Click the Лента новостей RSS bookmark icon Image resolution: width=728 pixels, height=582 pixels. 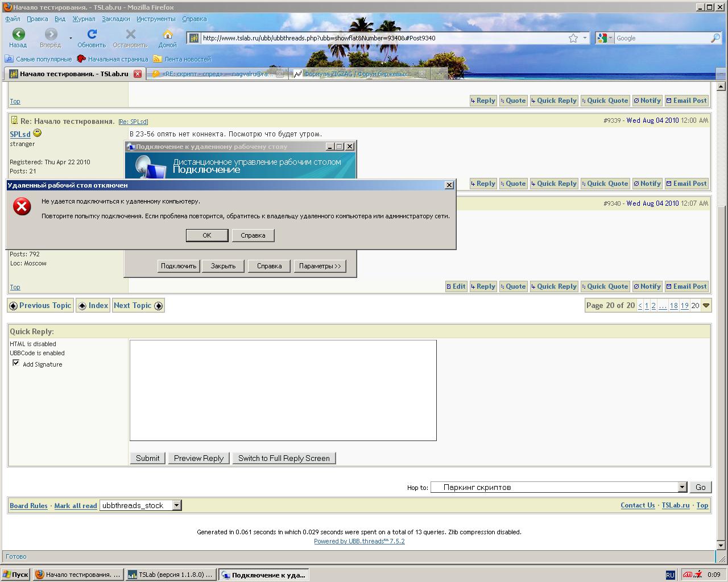point(158,59)
